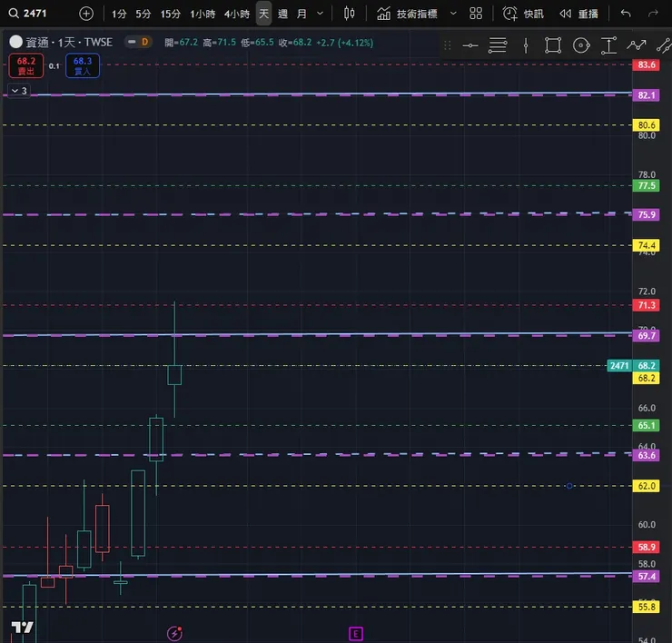This screenshot has width=672, height=643.
Task: Switch to the 5分 timeframe
Action: coord(143,14)
